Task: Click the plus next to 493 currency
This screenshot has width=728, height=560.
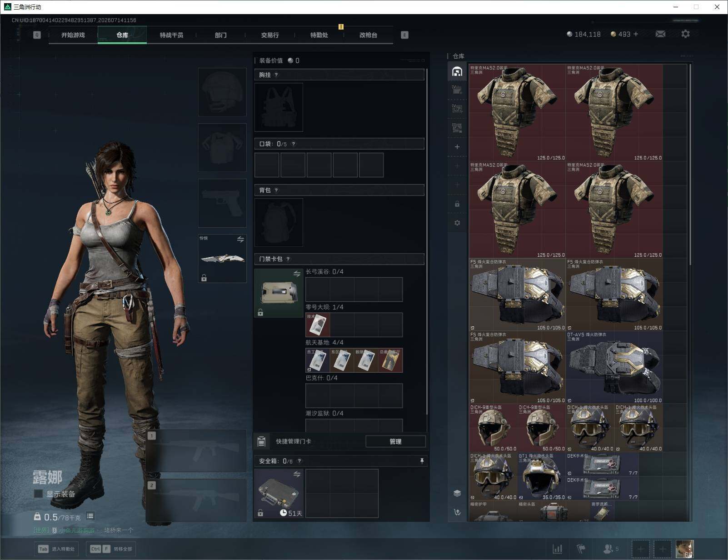Action: pos(636,34)
